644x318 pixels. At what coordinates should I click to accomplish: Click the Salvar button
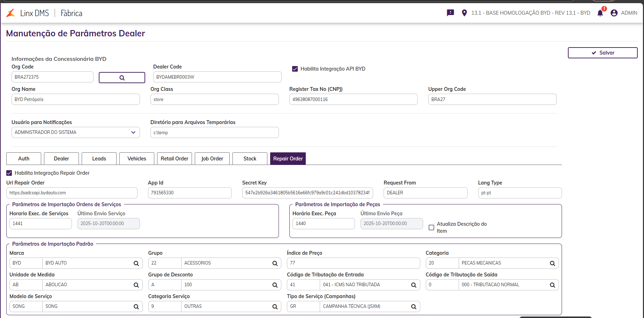602,53
